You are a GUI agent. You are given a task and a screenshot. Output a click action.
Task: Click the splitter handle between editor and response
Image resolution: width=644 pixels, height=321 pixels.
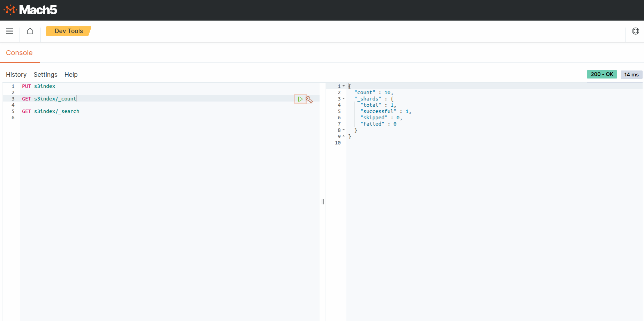(x=322, y=202)
